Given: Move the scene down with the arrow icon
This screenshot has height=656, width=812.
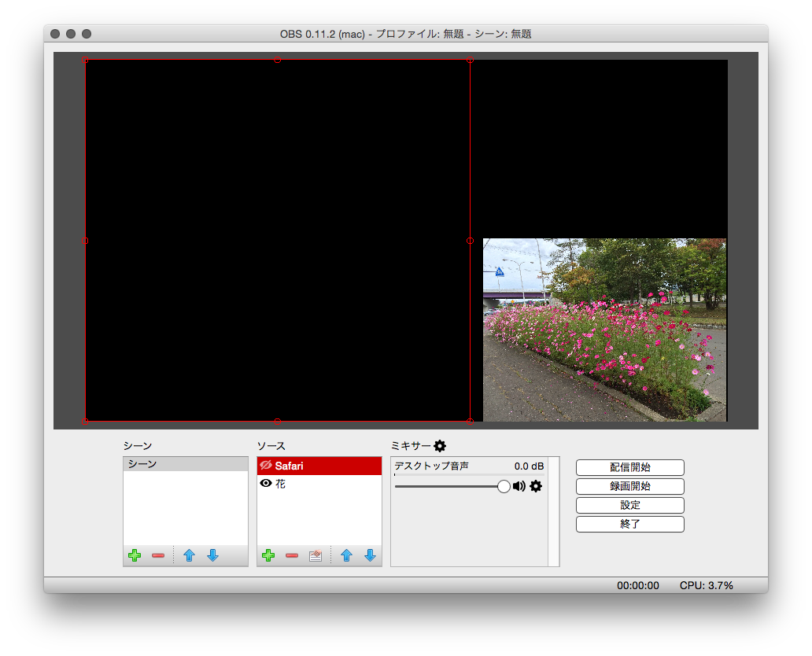Looking at the screenshot, I should pos(213,555).
